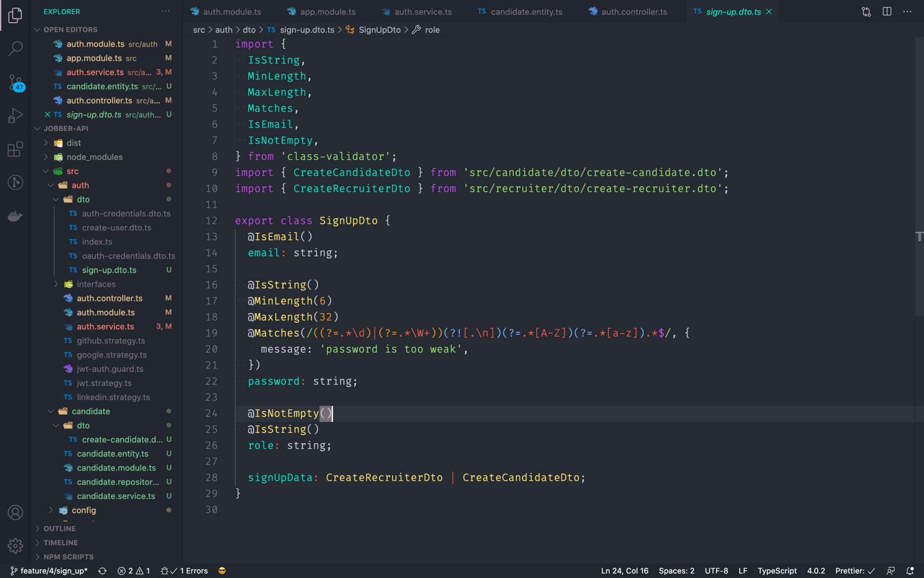
Task: Click the editor vertical scrollbar
Action: [x=919, y=176]
